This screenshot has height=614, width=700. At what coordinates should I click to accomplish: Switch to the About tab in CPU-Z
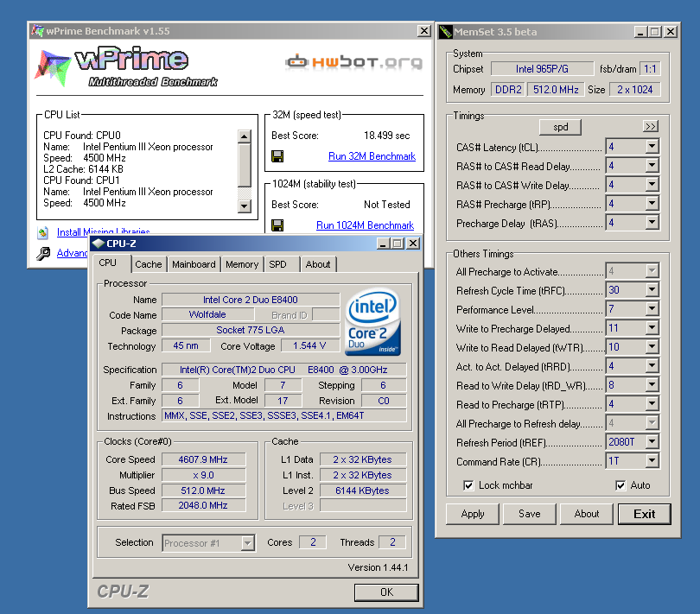(x=318, y=264)
